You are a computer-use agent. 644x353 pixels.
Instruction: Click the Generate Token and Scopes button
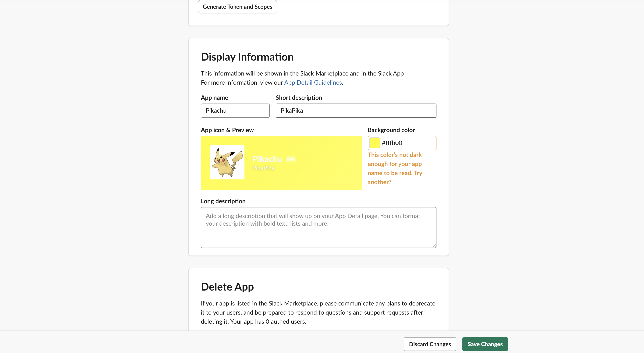pos(237,7)
